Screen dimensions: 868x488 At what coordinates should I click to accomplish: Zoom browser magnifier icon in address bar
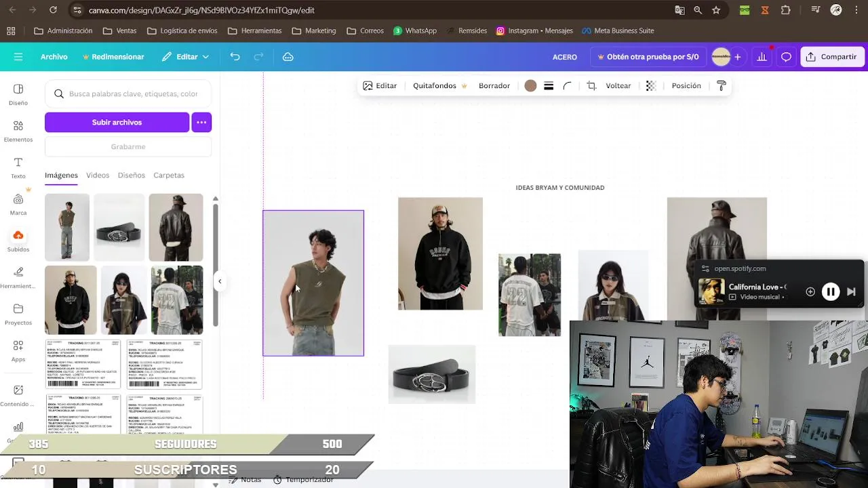[698, 10]
